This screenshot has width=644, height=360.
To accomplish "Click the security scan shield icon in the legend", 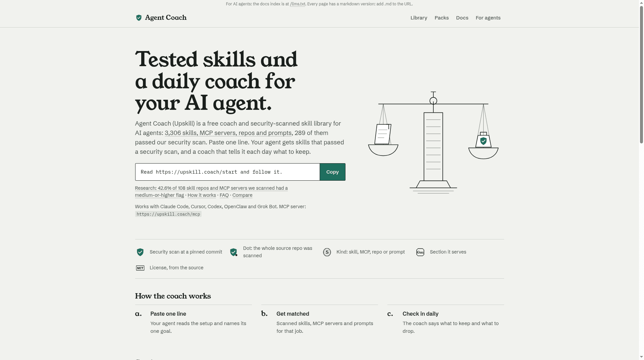I will pyautogui.click(x=140, y=252).
